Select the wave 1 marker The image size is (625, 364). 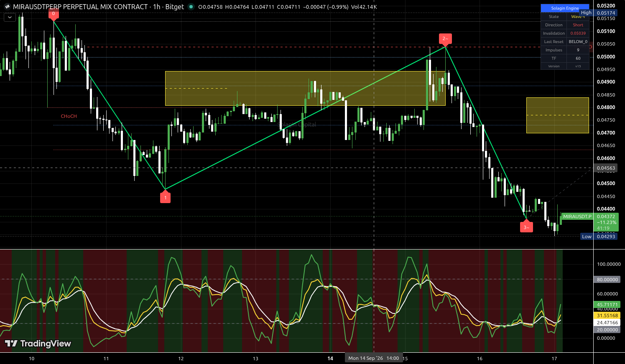(x=165, y=197)
